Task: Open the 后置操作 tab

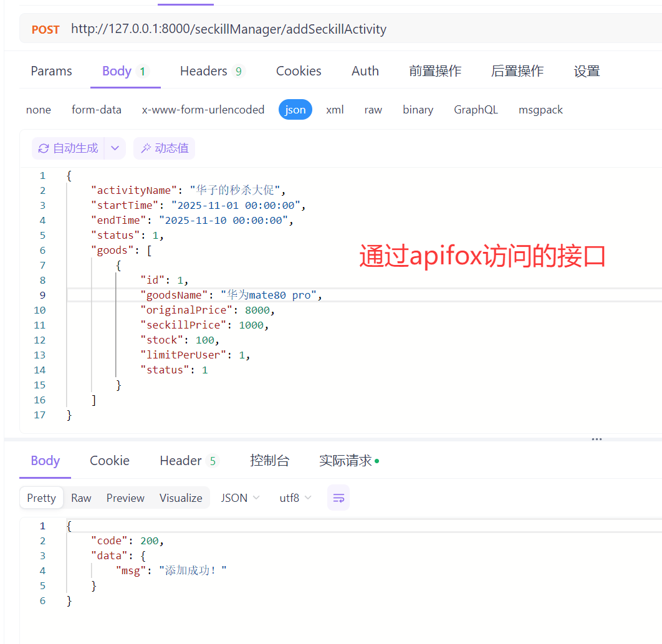Action: tap(517, 71)
